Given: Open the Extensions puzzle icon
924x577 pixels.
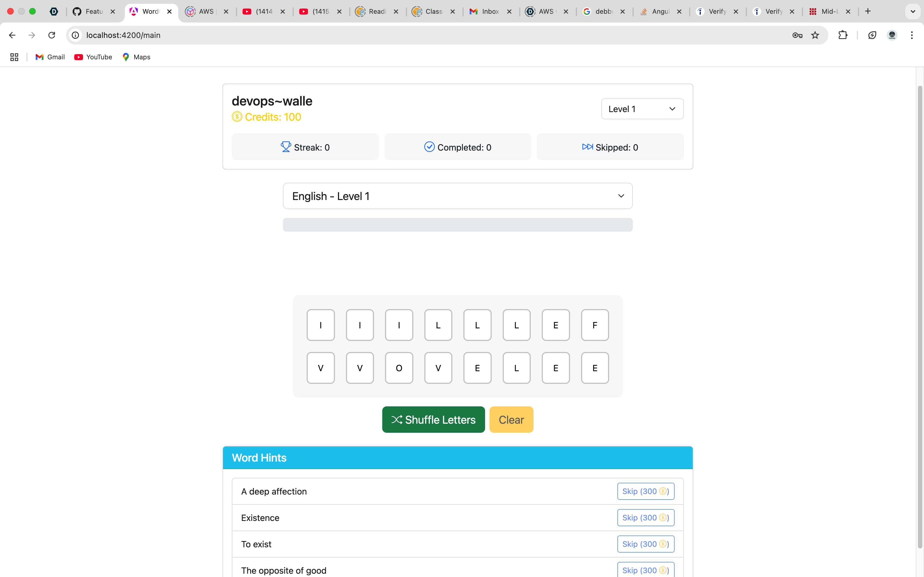Looking at the screenshot, I should pyautogui.click(x=843, y=35).
